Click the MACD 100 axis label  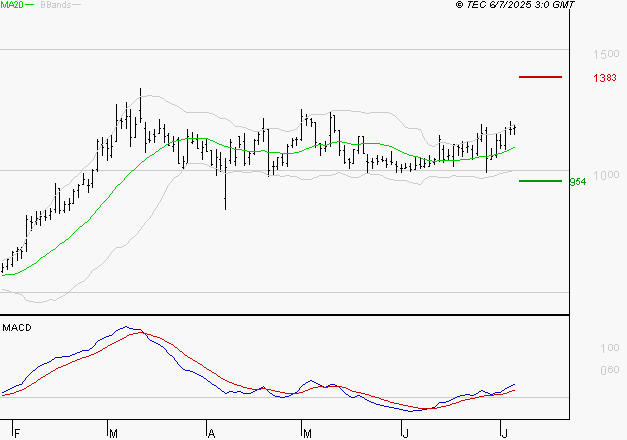click(x=610, y=348)
